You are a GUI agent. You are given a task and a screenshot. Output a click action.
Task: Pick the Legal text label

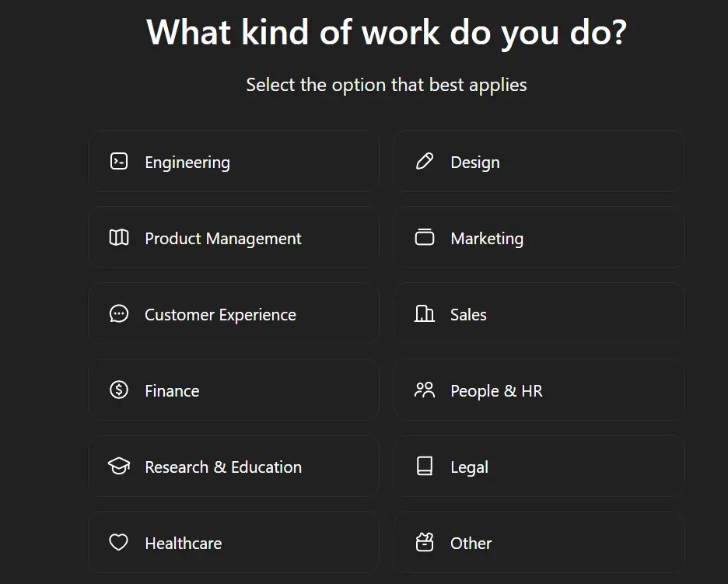point(470,467)
